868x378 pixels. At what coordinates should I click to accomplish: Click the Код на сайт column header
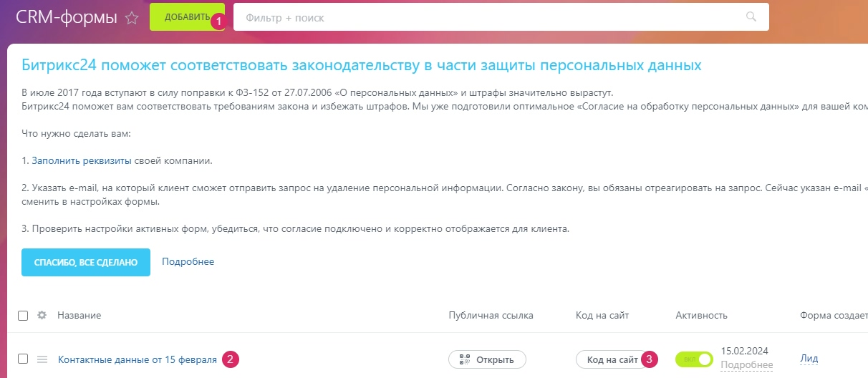point(602,316)
